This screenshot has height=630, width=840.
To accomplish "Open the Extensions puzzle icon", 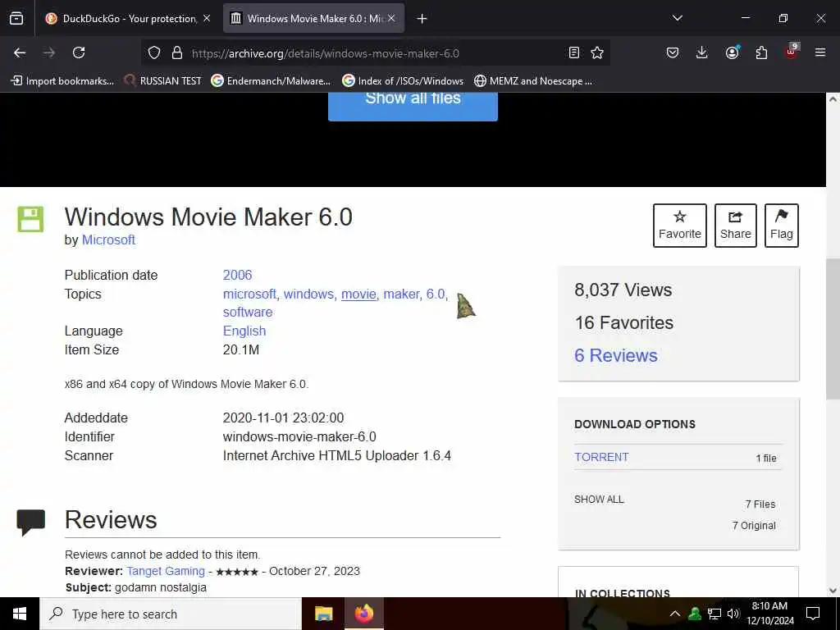I will 761,52.
